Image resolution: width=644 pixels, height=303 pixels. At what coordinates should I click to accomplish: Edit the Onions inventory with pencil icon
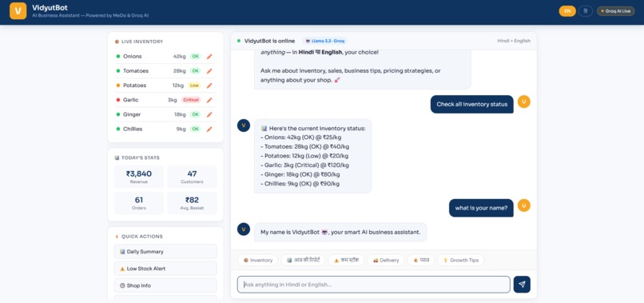pyautogui.click(x=209, y=57)
